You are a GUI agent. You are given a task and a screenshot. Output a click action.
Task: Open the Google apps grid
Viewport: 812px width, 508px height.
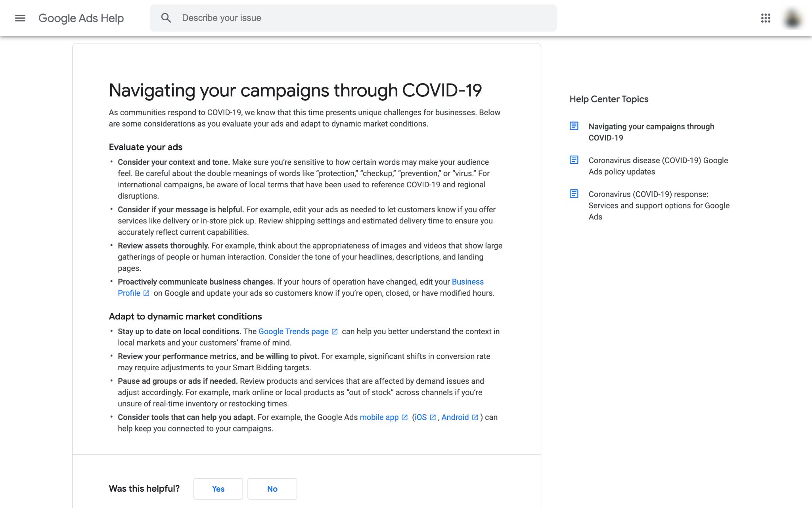[766, 18]
